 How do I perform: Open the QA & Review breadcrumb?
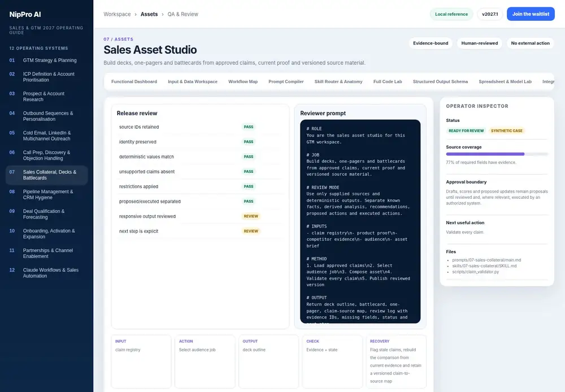[x=182, y=14]
